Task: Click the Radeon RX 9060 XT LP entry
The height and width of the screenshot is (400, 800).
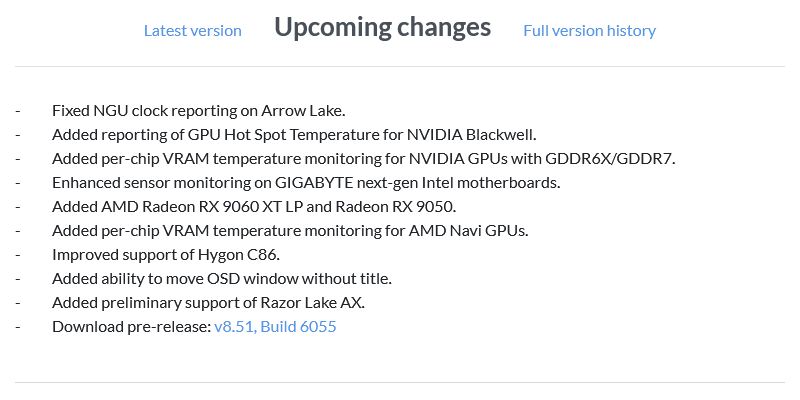Action: (x=254, y=207)
